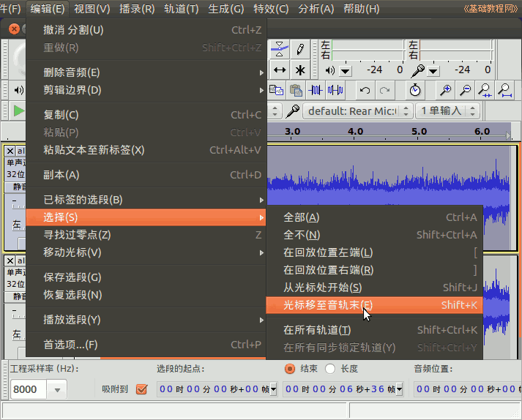Choose 复制(C) menu item

pyautogui.click(x=146, y=115)
